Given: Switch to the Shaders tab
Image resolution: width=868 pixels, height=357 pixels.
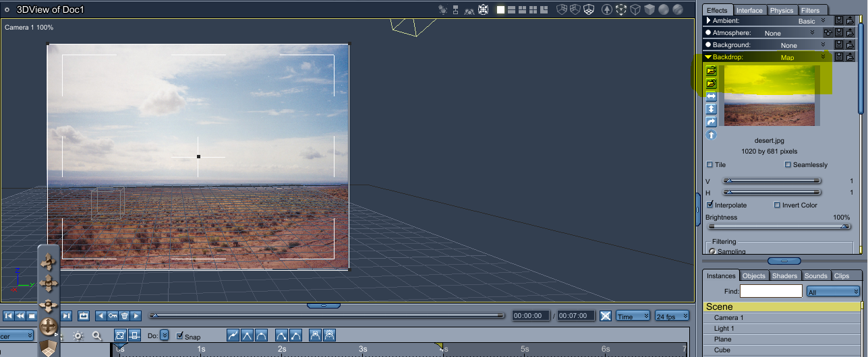Looking at the screenshot, I should coord(784,275).
